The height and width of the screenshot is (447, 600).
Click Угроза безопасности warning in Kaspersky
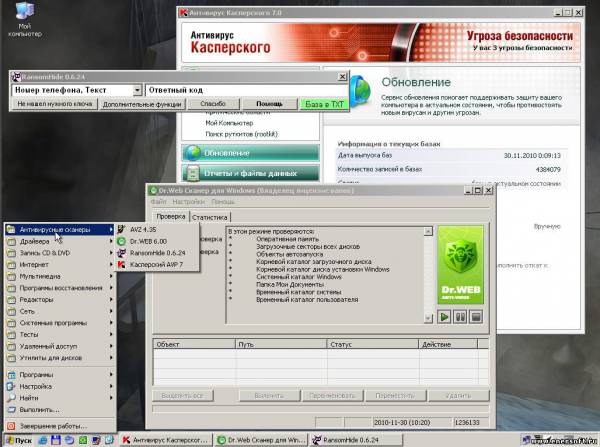520,36
